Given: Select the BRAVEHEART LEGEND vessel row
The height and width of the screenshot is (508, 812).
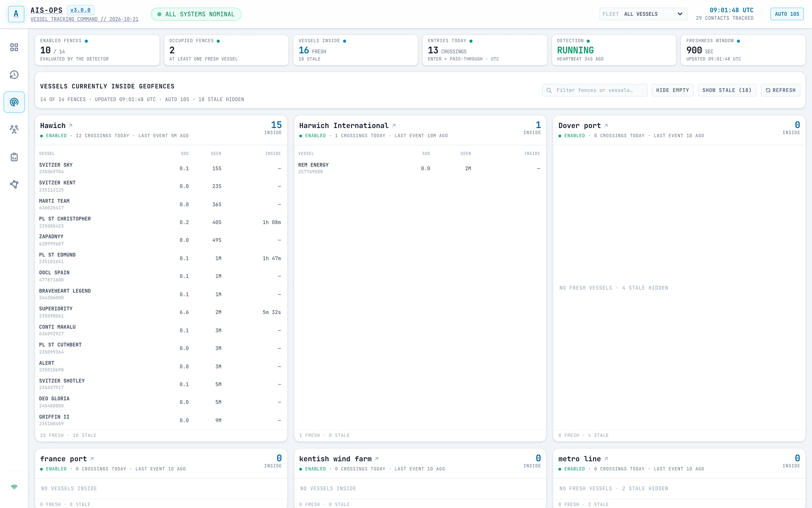Looking at the screenshot, I should 161,294.
